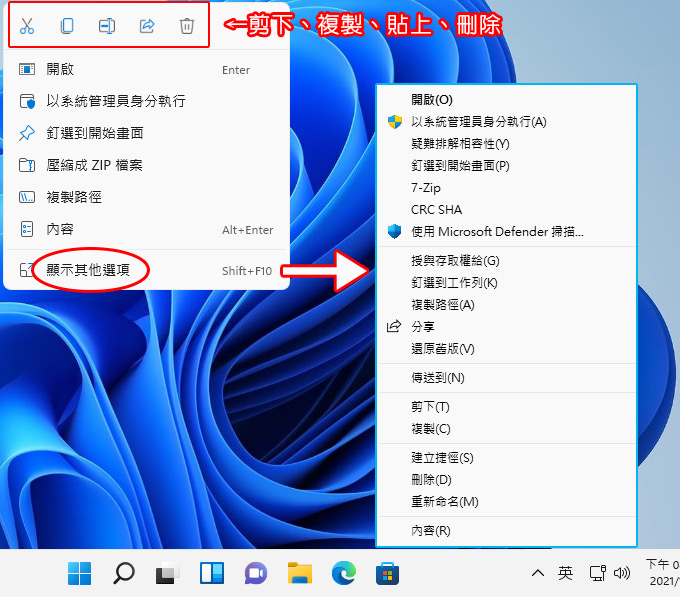
Task: Choose 剪下(T) in classic menu
Action: [507, 407]
